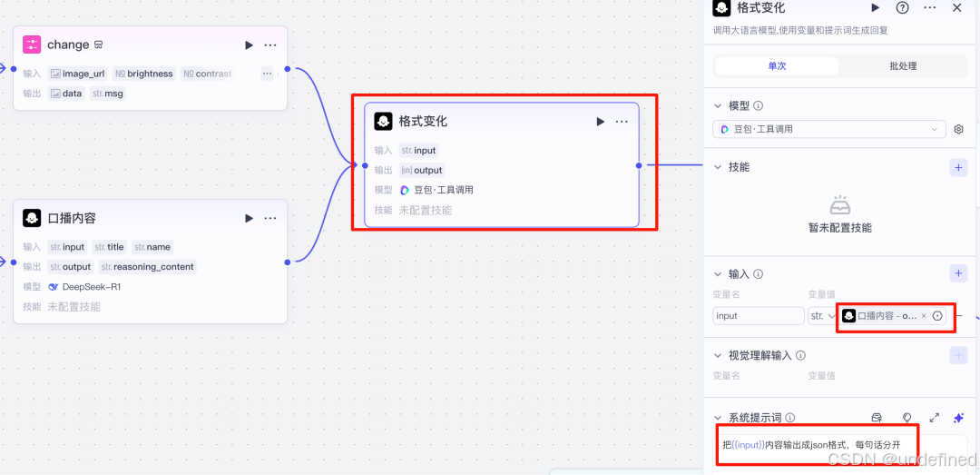Image resolution: width=980 pixels, height=475 pixels.
Task: Run the 格式变化 node on the canvas
Action: 600,122
